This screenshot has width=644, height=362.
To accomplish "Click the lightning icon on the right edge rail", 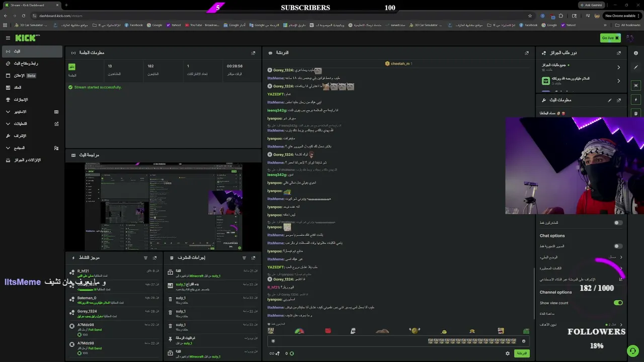I will [x=636, y=100].
